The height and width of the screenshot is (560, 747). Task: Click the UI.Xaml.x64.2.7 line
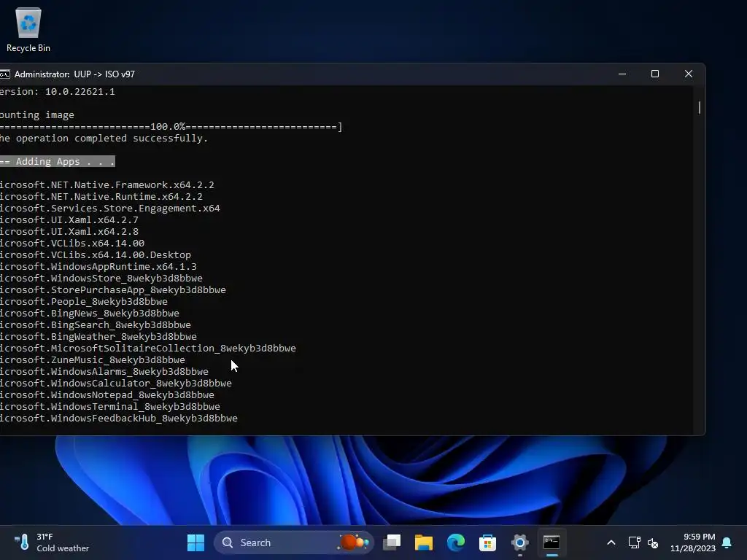point(69,220)
